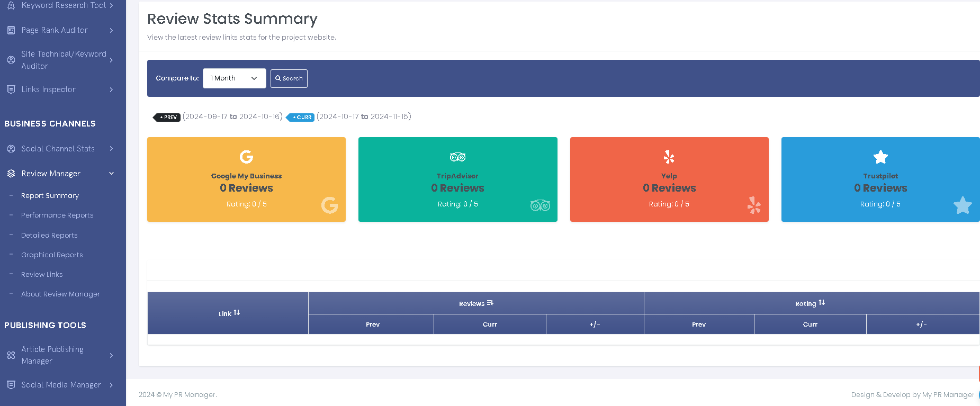This screenshot has height=406, width=980.
Task: Open the Compare to 1 Month dropdown
Action: (234, 78)
